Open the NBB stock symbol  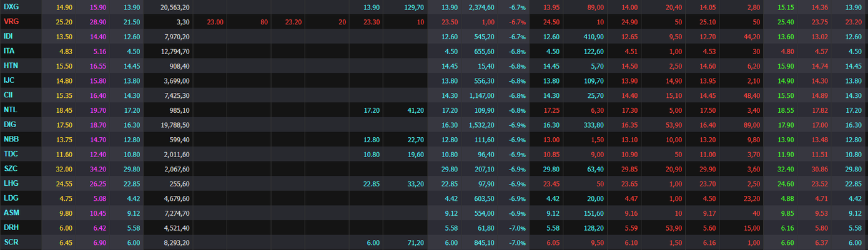11,140
